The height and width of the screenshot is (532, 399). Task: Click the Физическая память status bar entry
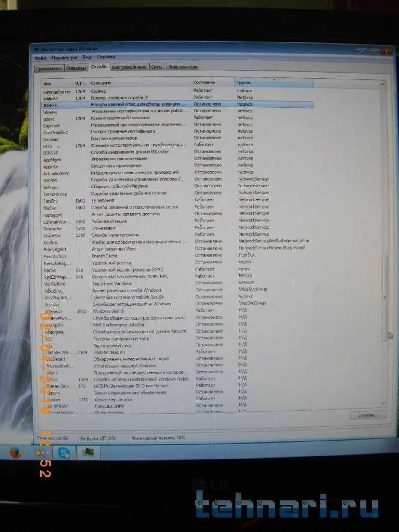(x=158, y=438)
